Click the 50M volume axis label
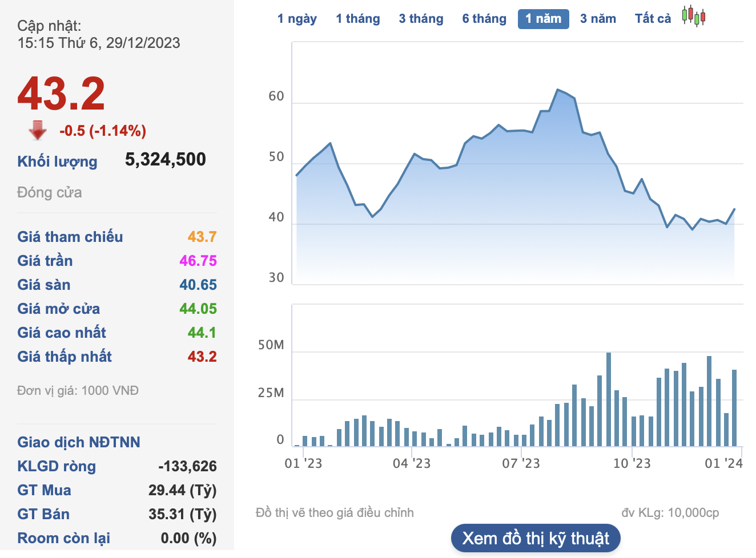Screen dimensions: 756x558 click(x=271, y=345)
